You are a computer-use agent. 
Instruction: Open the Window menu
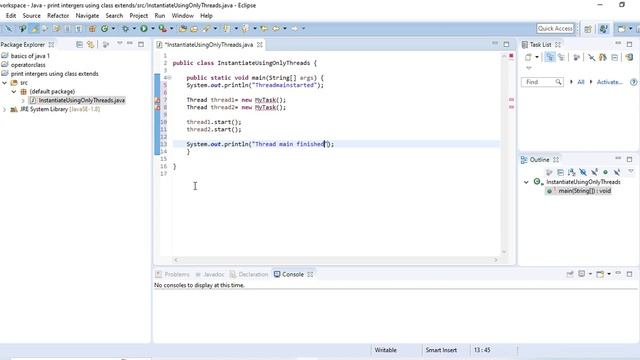[x=182, y=16]
